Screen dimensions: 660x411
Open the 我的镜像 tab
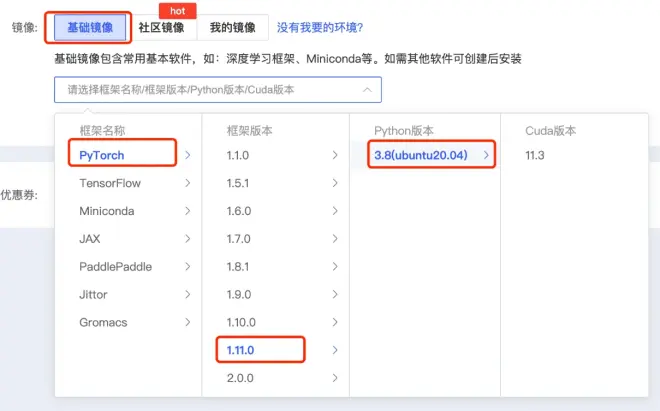233,28
